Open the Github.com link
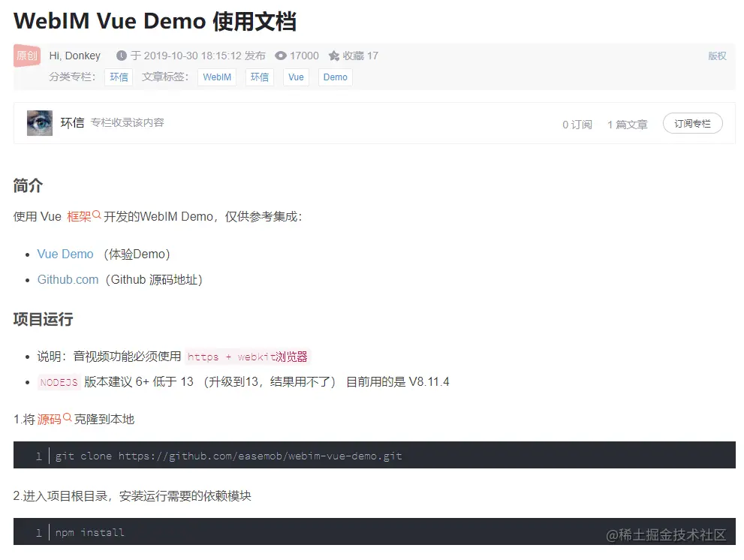This screenshot has width=744, height=560. [68, 279]
